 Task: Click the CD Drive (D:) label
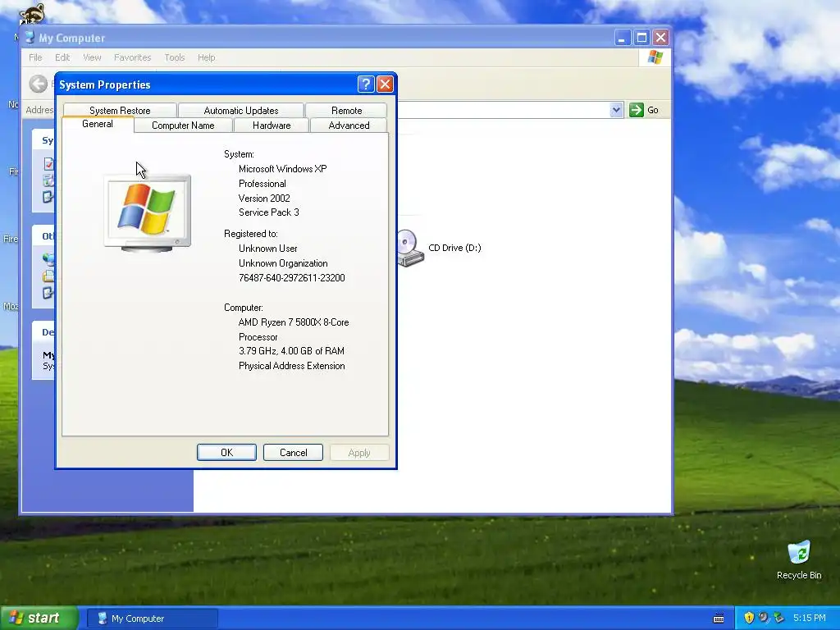click(x=454, y=248)
